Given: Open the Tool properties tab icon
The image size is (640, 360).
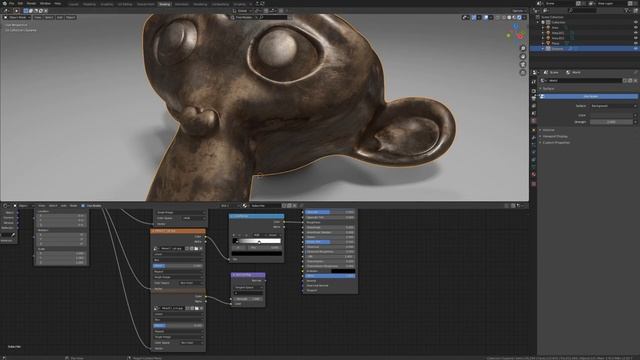Looking at the screenshot, I should pos(534,82).
